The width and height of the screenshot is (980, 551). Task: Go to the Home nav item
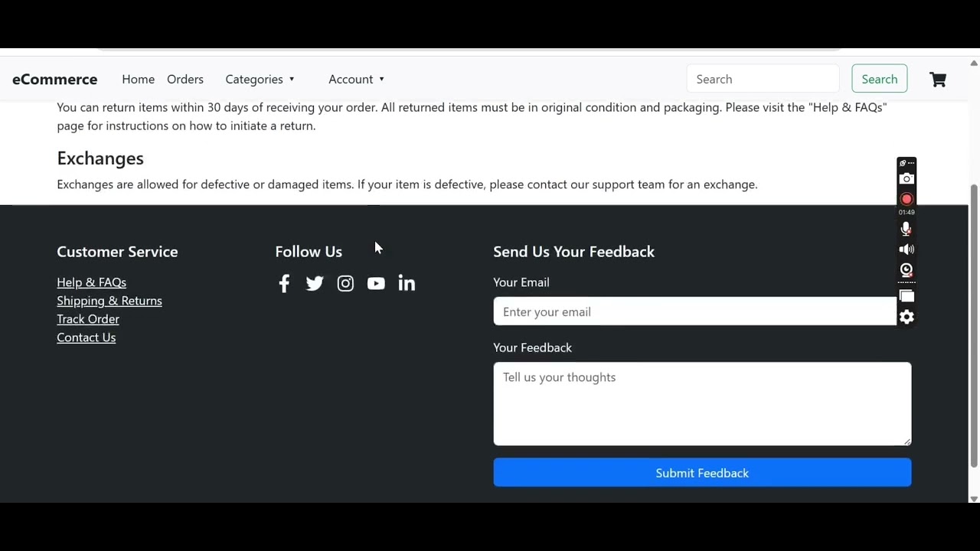138,80
